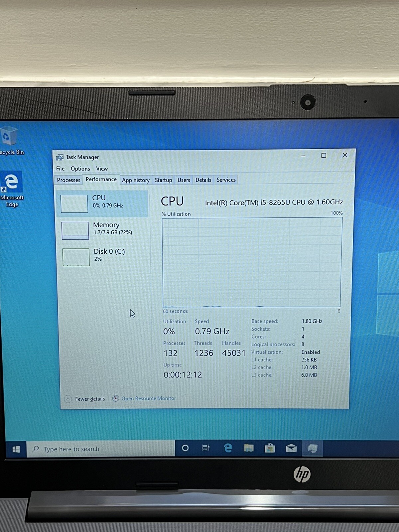This screenshot has width=399, height=532.
Task: Click the Virtualization value Enabled
Action: point(311,352)
